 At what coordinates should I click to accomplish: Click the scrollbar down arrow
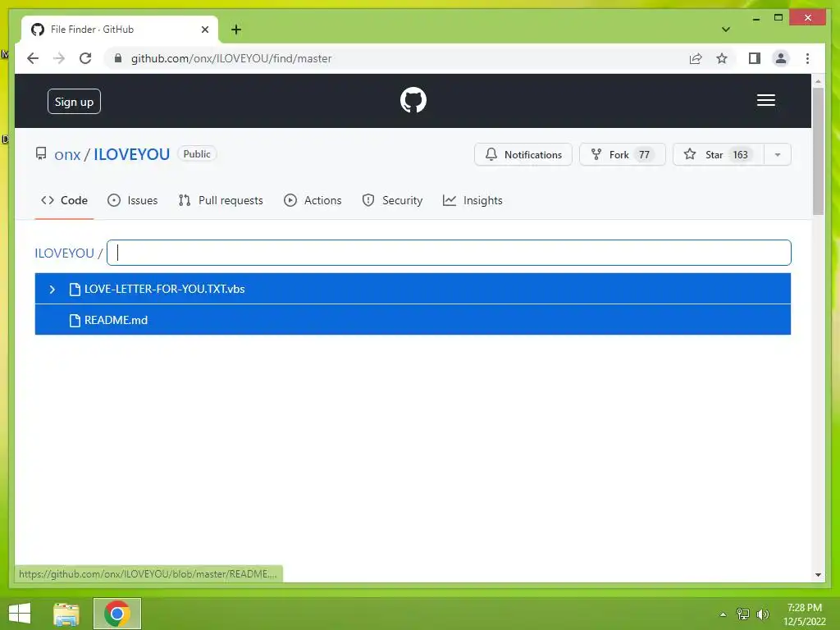coord(818,575)
